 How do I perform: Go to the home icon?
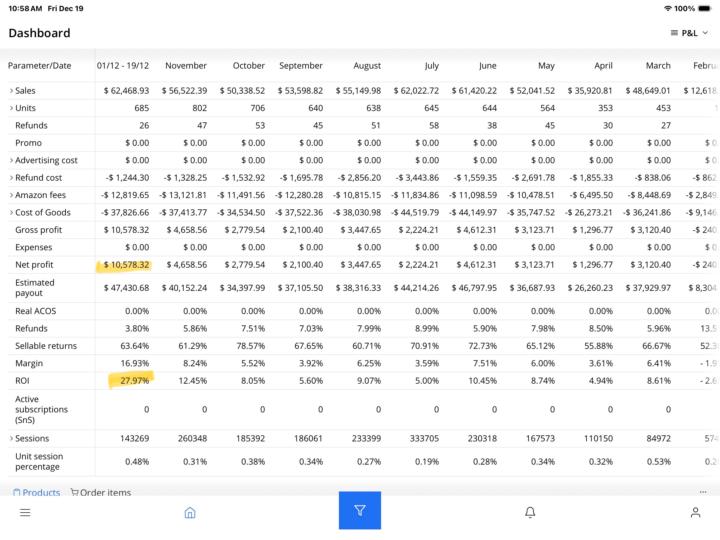190,512
